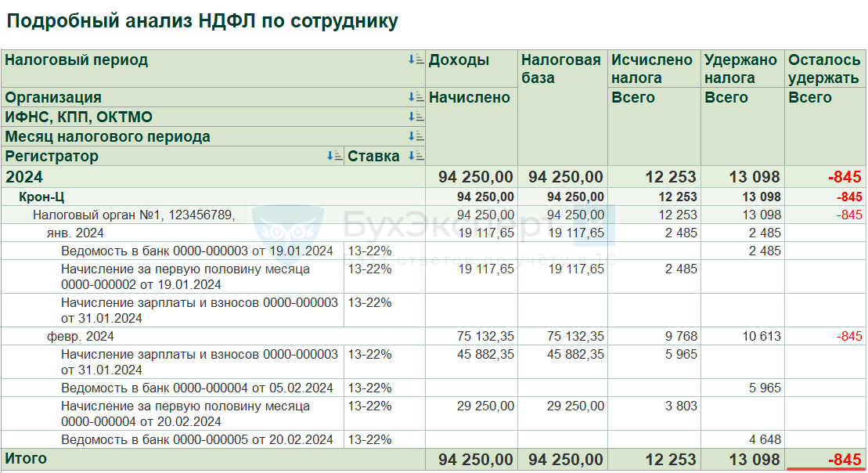Open Ведомость в банк 0000-000004 от 05.02.2024
Image resolution: width=868 pixels, height=473 pixels.
point(197,388)
